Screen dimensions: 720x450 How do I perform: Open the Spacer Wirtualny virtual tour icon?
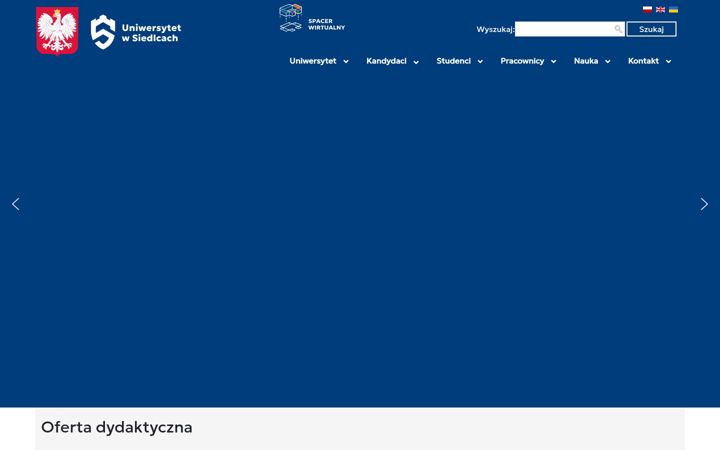[291, 18]
